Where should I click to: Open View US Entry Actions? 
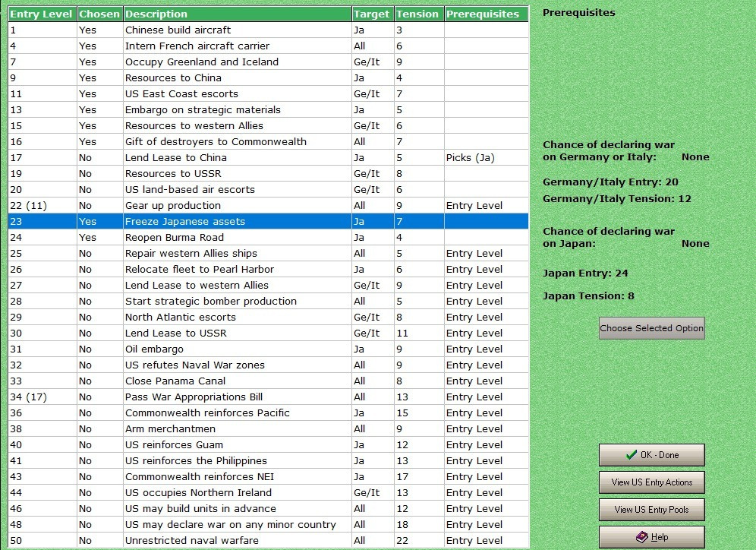coord(651,482)
